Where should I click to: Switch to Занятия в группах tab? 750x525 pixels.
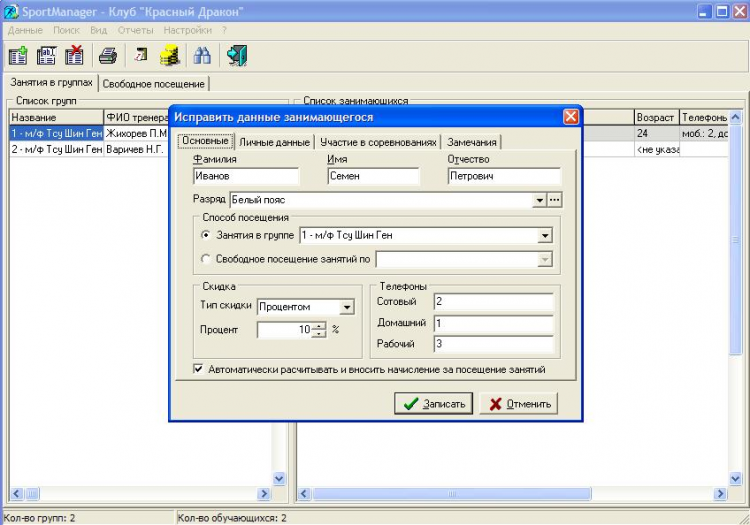(51, 82)
